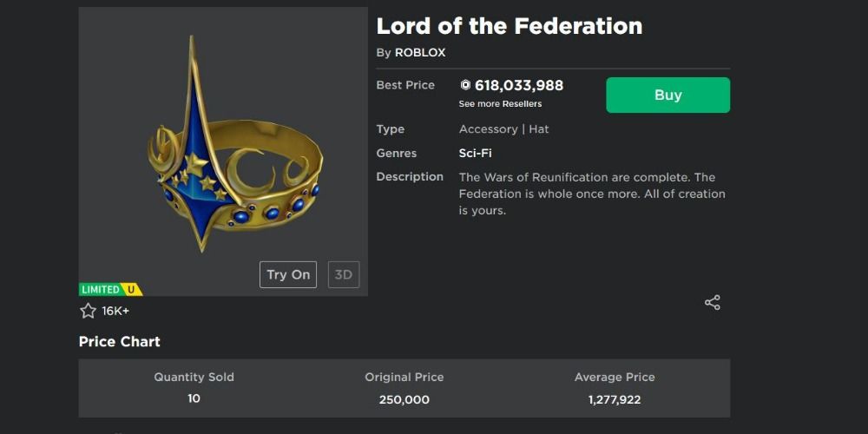Click the 16K+ favorites count
The image size is (868, 434).
(x=115, y=311)
